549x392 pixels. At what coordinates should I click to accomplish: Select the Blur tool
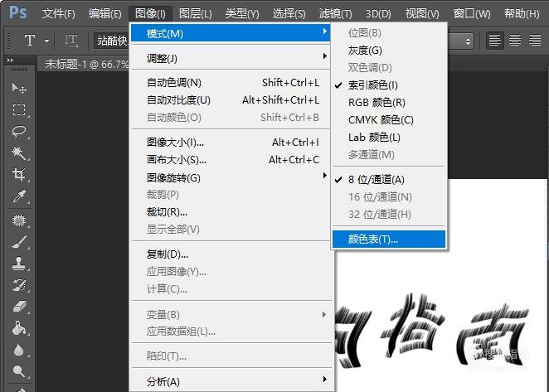(x=19, y=350)
